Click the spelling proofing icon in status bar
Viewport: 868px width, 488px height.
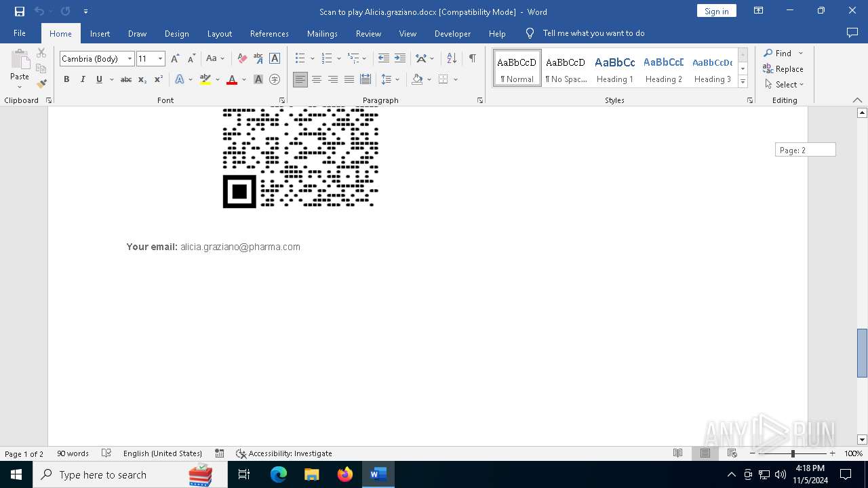click(x=106, y=453)
